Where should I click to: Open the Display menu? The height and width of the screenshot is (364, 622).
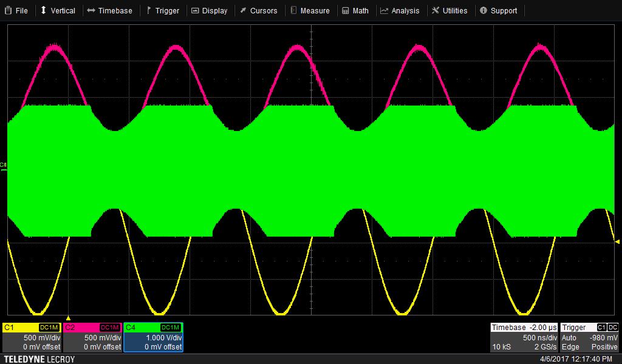click(210, 11)
